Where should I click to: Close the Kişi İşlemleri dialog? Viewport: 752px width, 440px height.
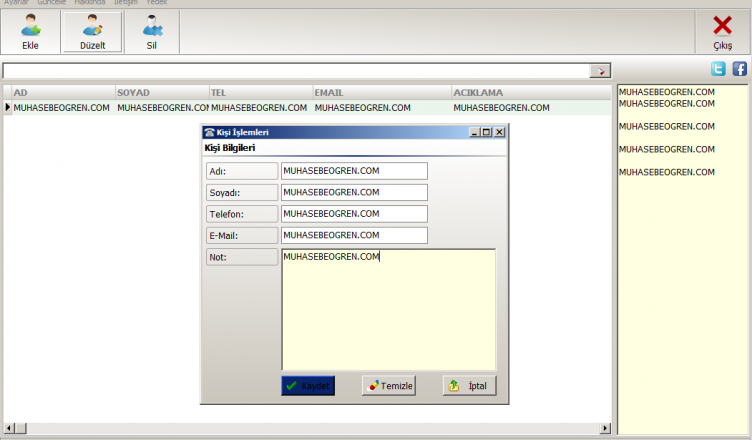[x=499, y=132]
